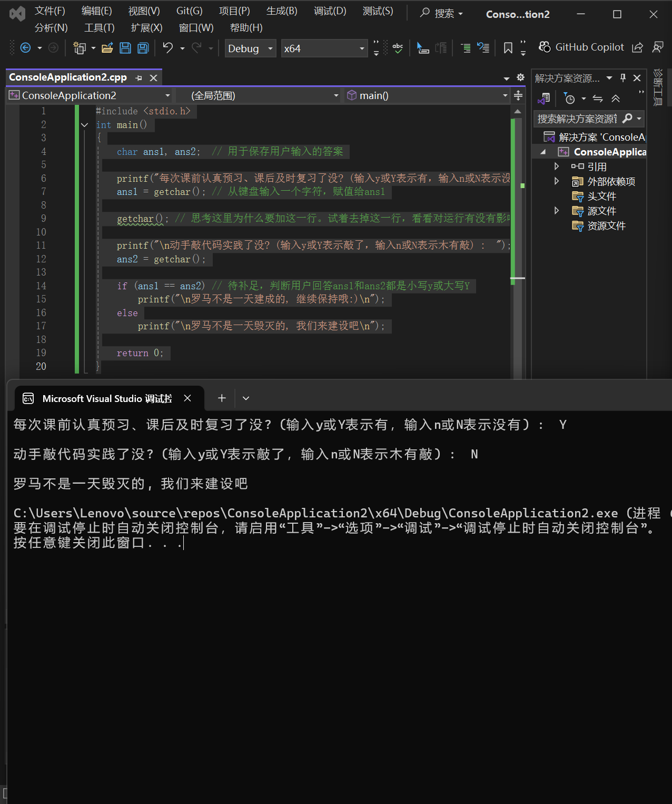The width and height of the screenshot is (672, 804).
Task: Expand the 源文件 folder node
Action: 557,211
